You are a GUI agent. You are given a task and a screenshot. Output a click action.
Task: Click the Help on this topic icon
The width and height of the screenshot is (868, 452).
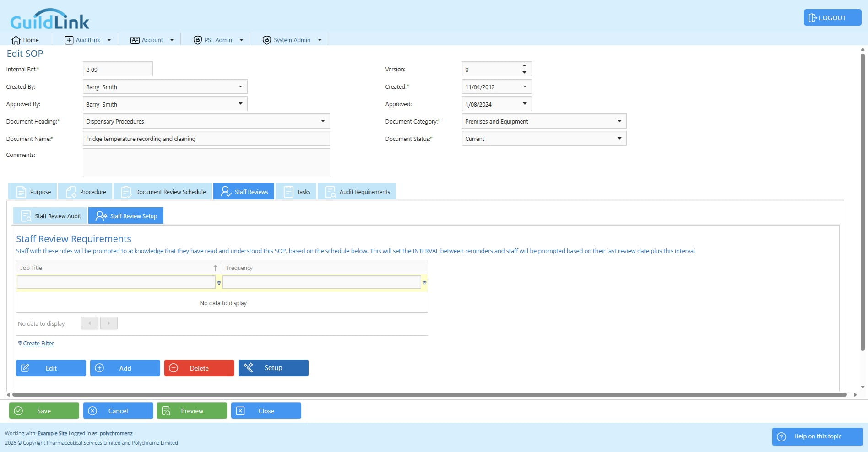[782, 436]
